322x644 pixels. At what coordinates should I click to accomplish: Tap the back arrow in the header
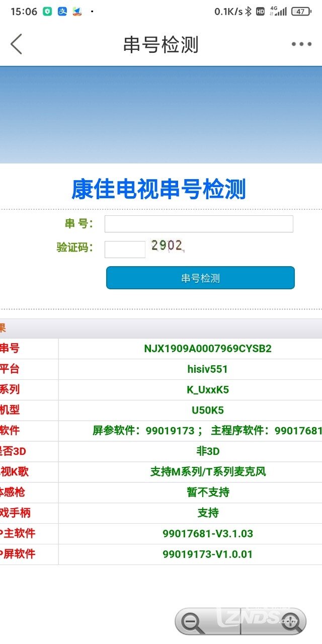coord(17,44)
